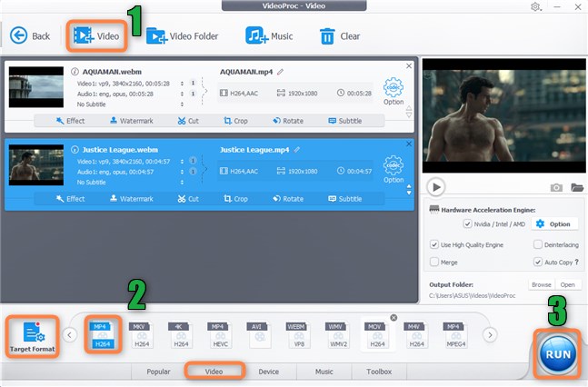588x387 pixels.
Task: Add Subtitle to Justice League video
Action: coord(345,199)
